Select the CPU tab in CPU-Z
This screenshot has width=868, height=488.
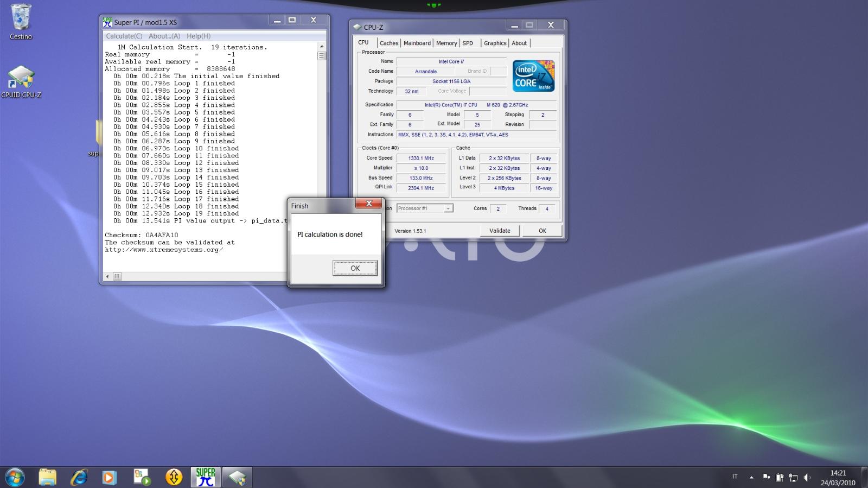point(363,42)
